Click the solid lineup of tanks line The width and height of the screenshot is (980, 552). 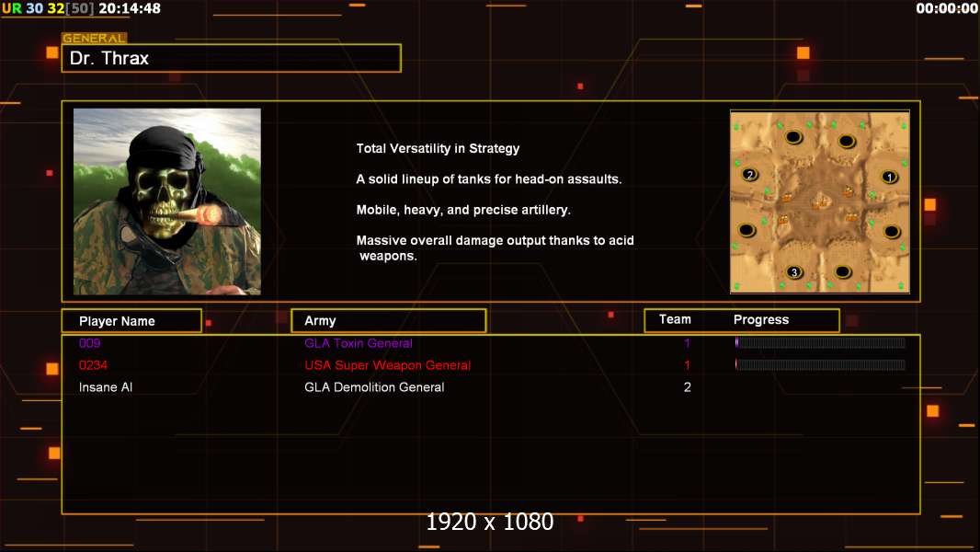pos(489,178)
